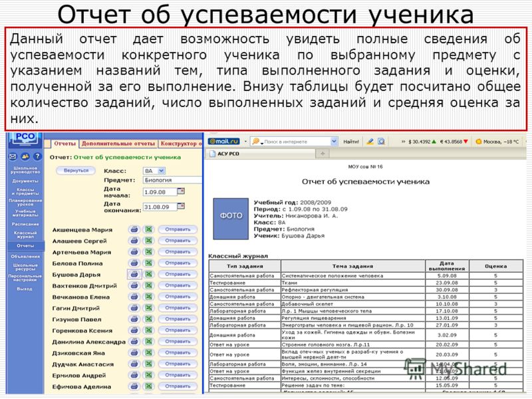The width and height of the screenshot is (532, 399).
Task: Select the АСУ РСО browser tab
Action: click(261, 154)
